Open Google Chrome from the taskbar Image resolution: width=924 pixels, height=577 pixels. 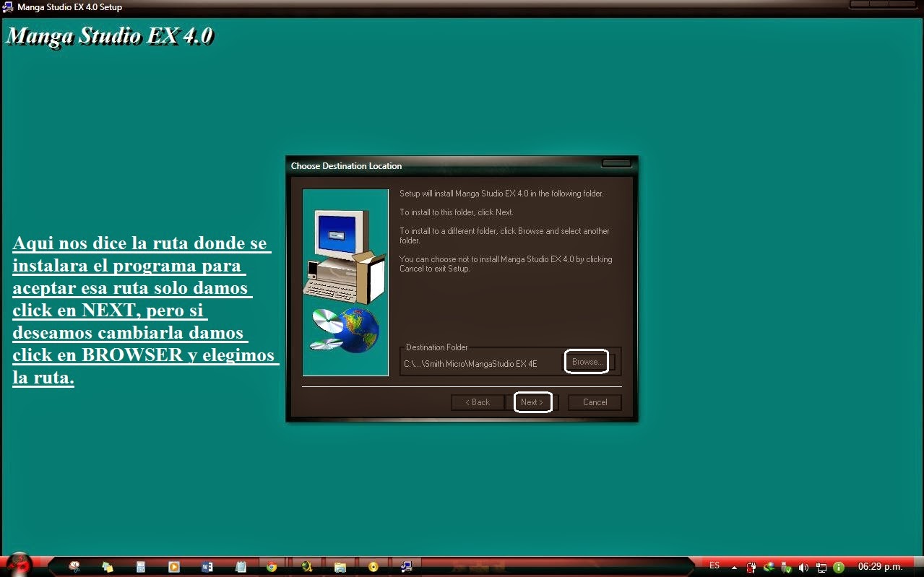tap(272, 567)
